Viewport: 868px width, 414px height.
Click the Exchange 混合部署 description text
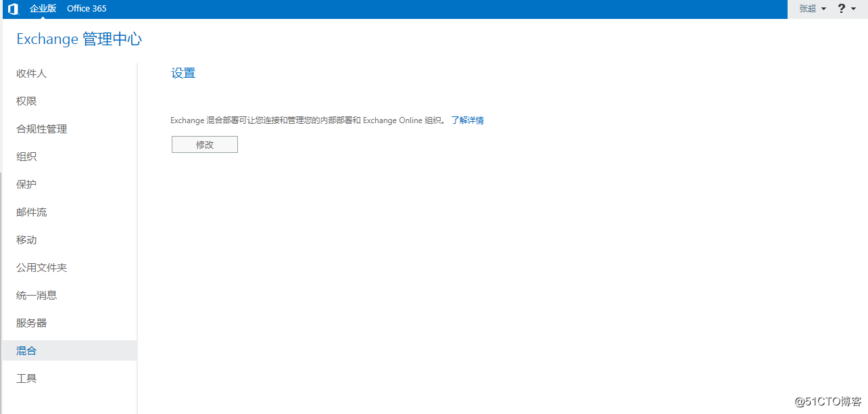[x=308, y=120]
